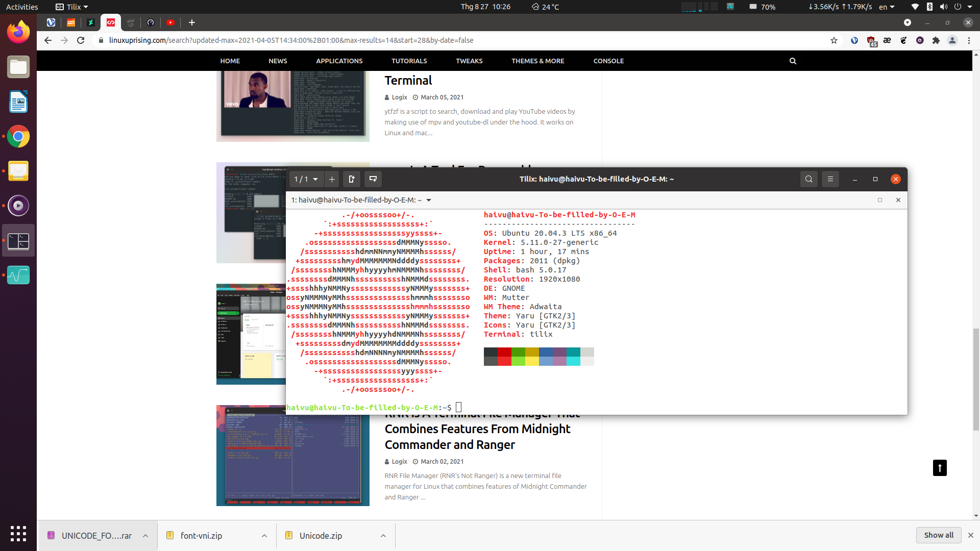The image size is (980, 551).
Task: Open the RNR file manager article thumbnail
Action: 293,456
